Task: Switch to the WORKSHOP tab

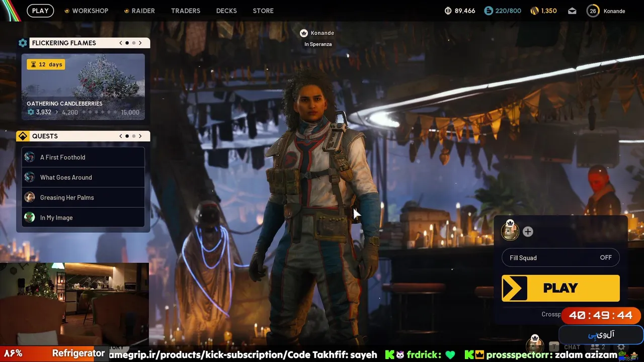Action: 90,11
